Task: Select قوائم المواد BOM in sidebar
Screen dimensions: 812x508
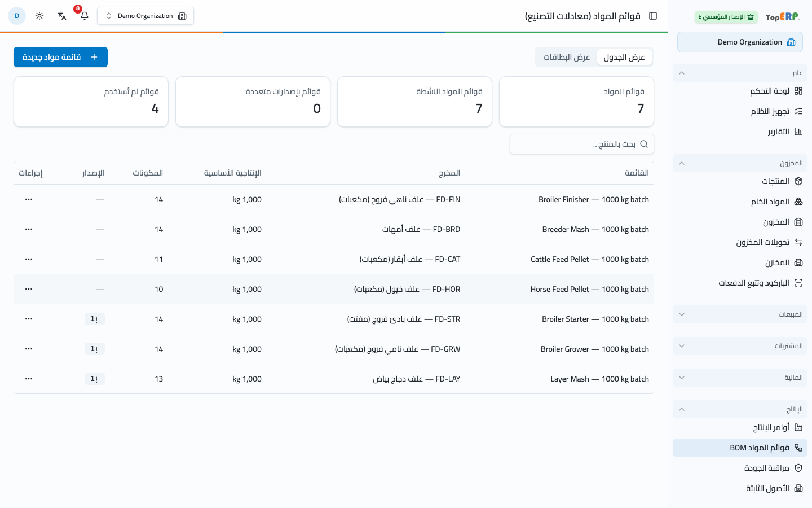Action: [740, 448]
